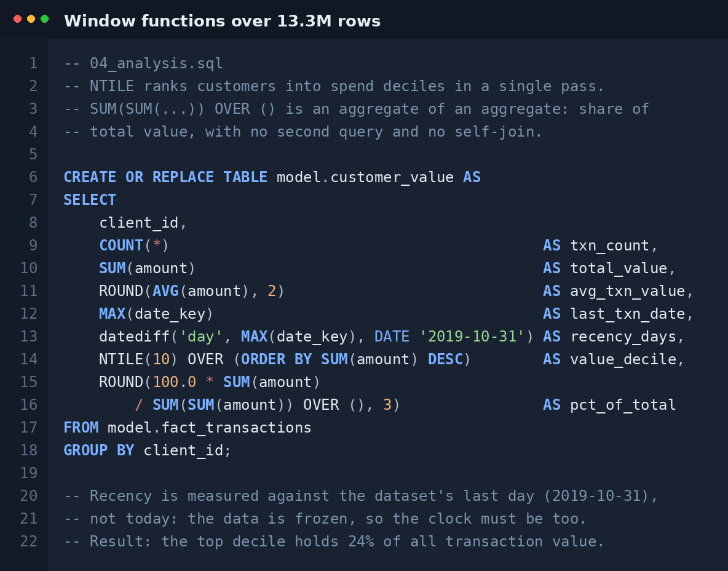Click 'self-join.' in line 4 comment

click(x=498, y=132)
